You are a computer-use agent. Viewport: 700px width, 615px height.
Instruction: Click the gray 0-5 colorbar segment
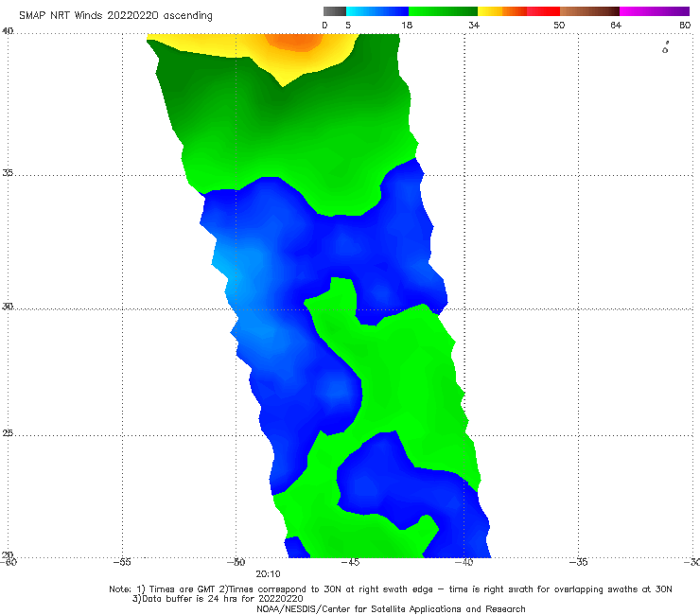click(335, 11)
